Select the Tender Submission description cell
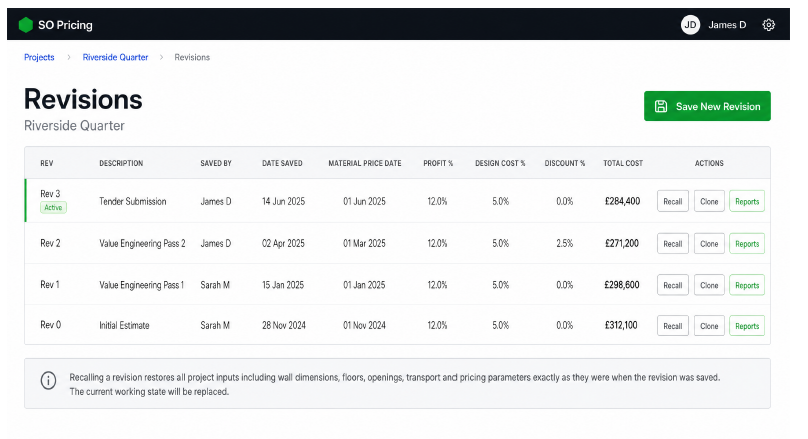Screen dimensions: 808x439 [133, 201]
